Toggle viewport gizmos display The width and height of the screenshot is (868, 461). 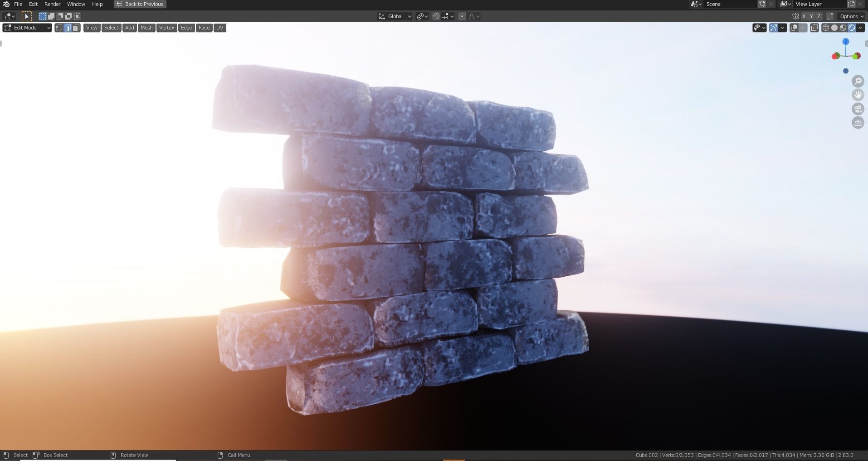(x=774, y=28)
